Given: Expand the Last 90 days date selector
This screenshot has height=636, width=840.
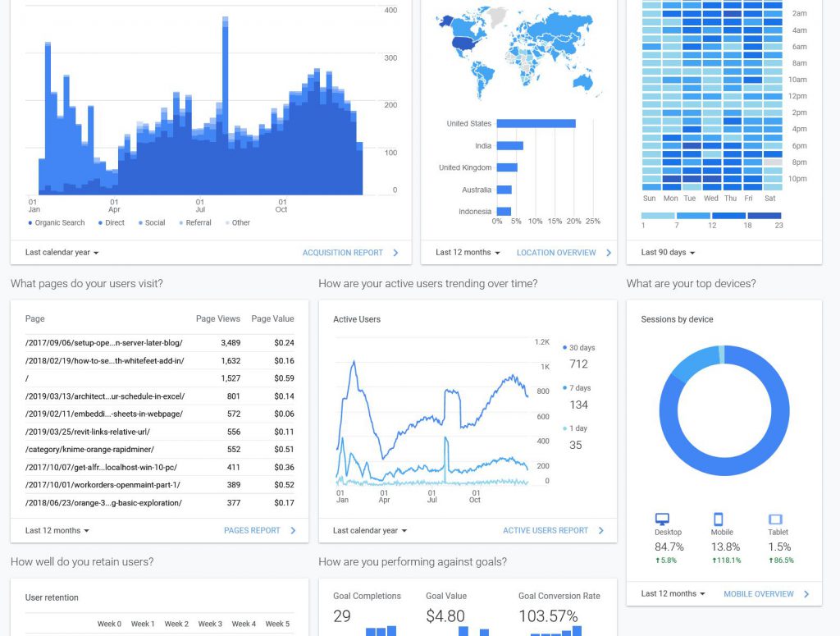Looking at the screenshot, I should coord(668,253).
